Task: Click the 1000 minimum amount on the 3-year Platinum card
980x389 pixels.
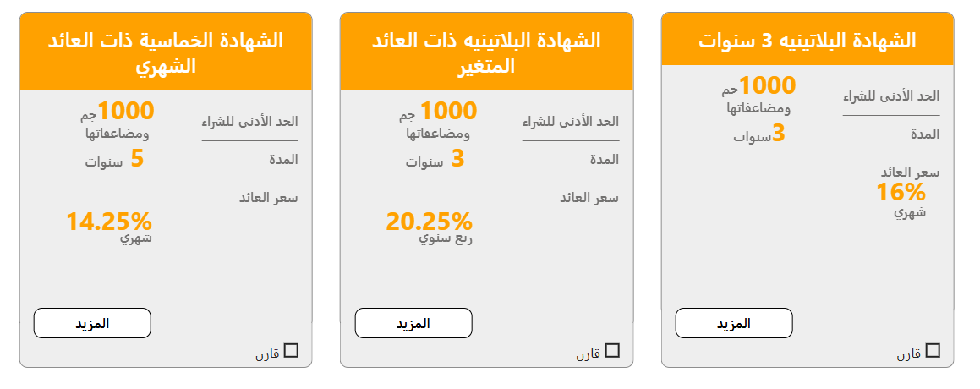Action: (x=767, y=85)
